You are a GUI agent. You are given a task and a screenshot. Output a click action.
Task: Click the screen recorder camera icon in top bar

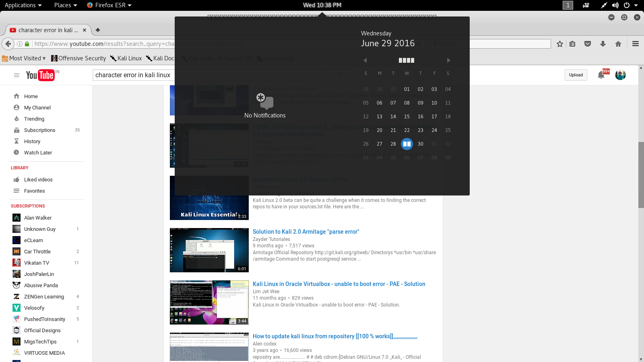[586, 5]
